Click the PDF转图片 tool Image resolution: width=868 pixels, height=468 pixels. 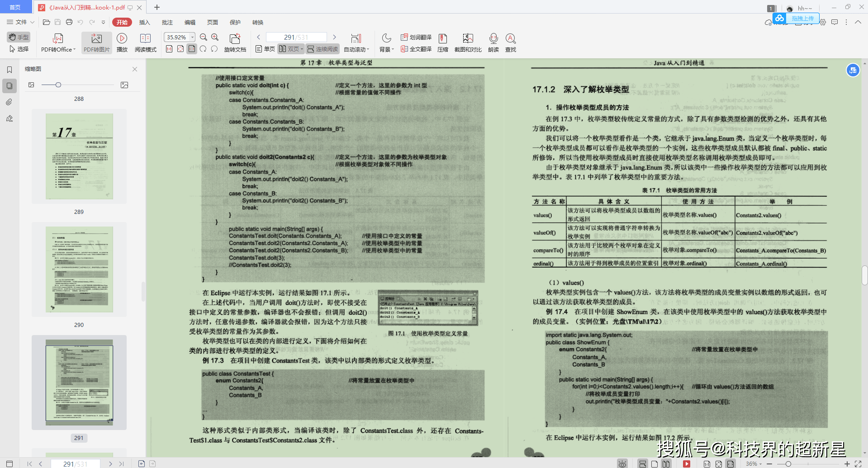(x=97, y=43)
